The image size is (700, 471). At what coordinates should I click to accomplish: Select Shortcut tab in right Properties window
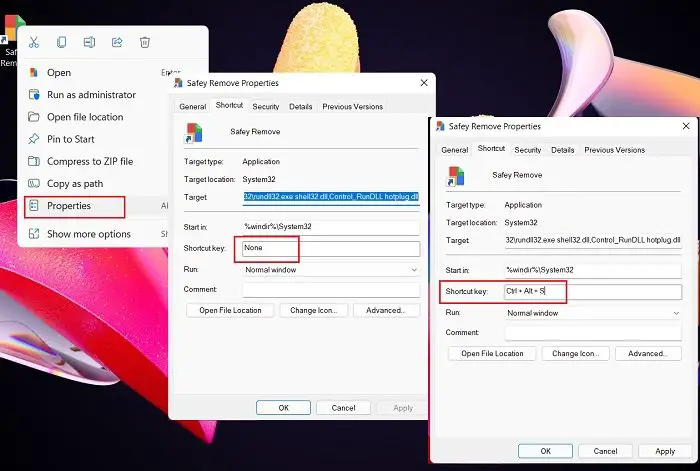[491, 149]
